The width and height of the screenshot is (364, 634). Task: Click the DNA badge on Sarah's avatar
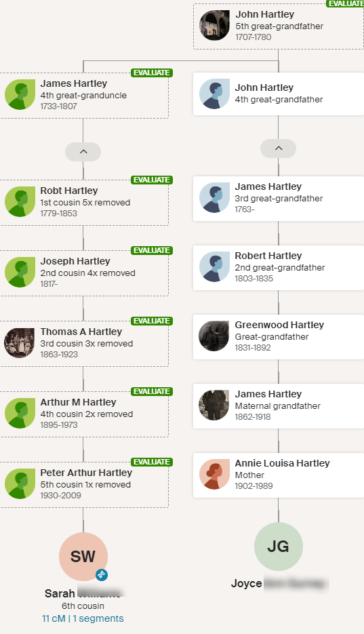click(102, 574)
